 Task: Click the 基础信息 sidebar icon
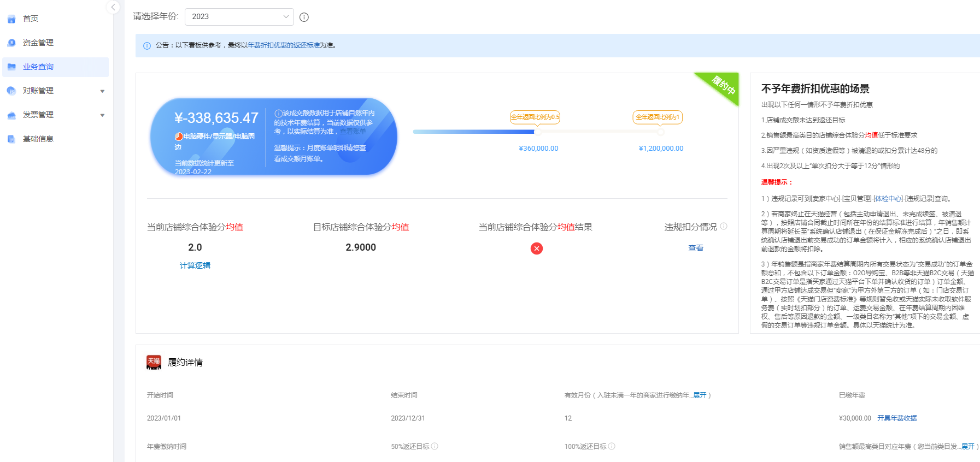[x=11, y=139]
